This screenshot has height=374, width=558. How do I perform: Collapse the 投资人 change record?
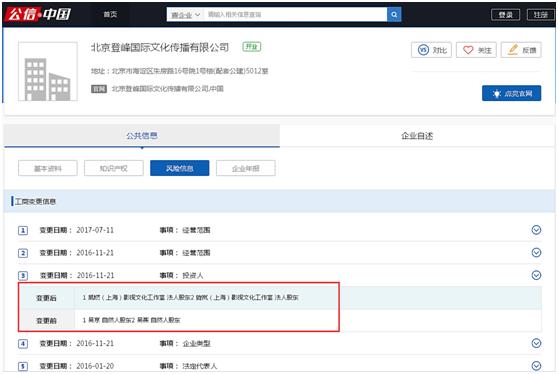536,275
